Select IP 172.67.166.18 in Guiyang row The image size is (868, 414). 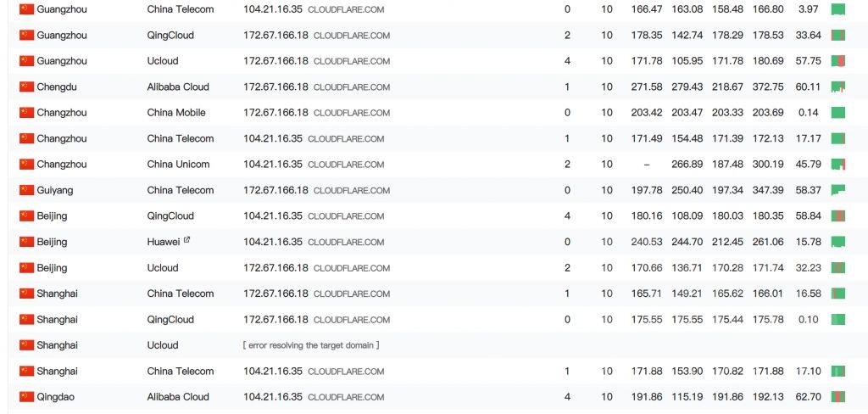(275, 190)
